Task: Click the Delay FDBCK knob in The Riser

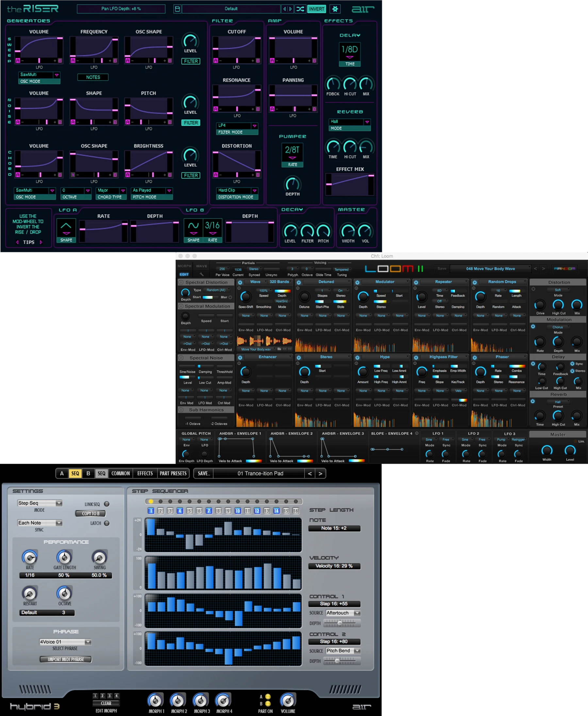Action: pyautogui.click(x=333, y=84)
